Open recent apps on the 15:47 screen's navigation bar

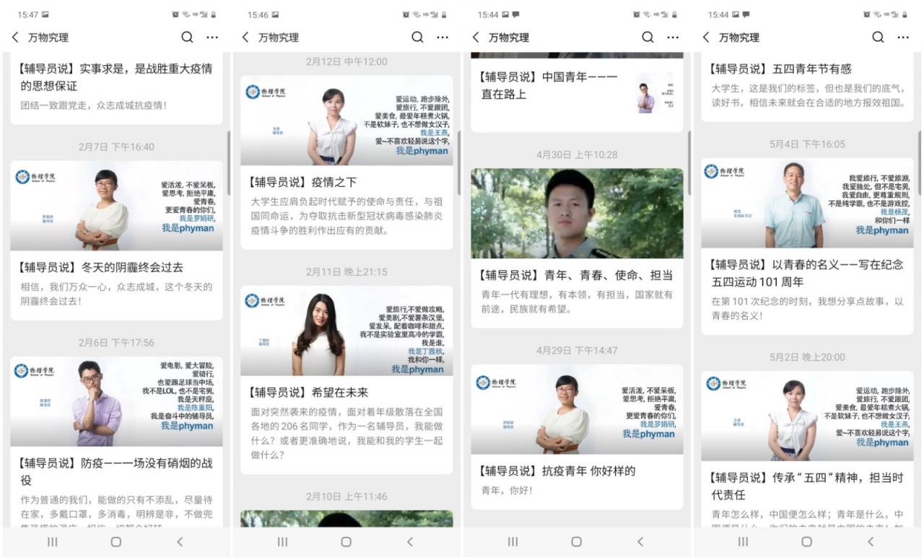coord(53,541)
